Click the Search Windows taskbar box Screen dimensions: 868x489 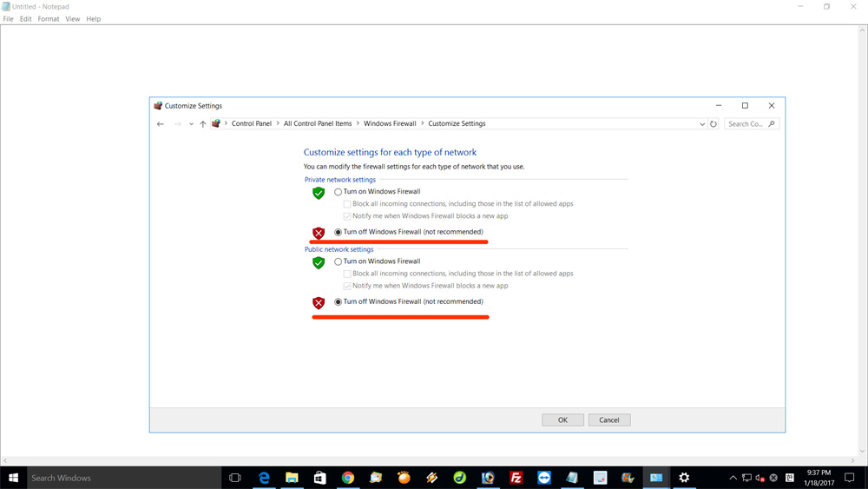(x=124, y=478)
